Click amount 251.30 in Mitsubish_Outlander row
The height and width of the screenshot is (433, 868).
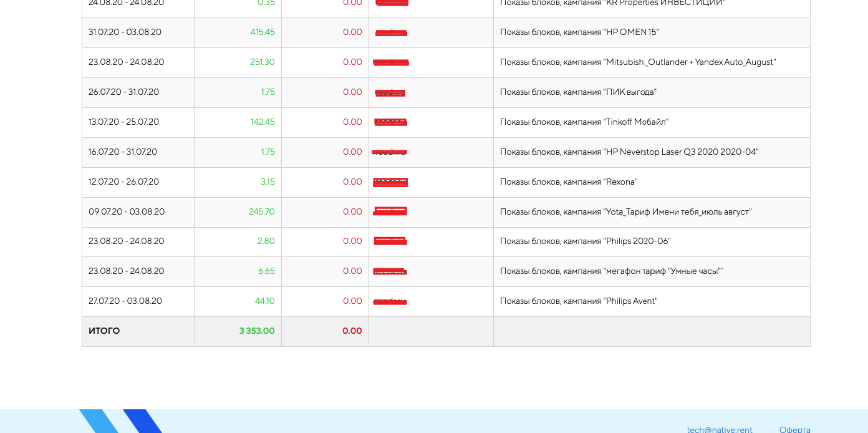click(263, 62)
